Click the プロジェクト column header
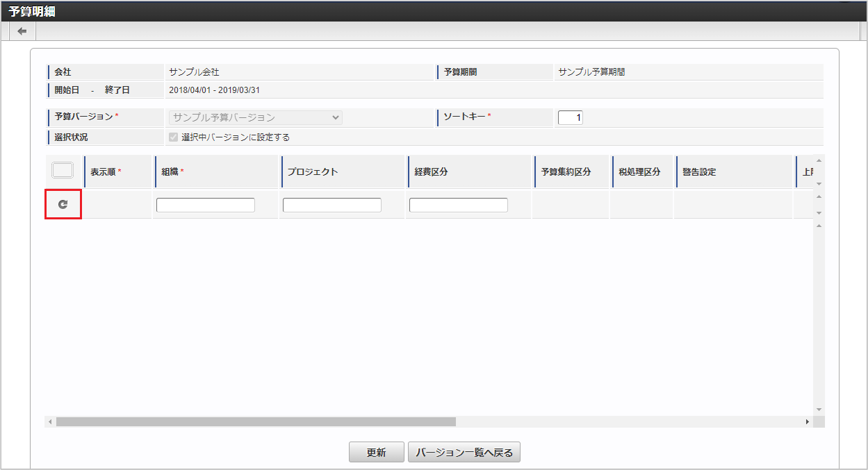 pos(344,171)
